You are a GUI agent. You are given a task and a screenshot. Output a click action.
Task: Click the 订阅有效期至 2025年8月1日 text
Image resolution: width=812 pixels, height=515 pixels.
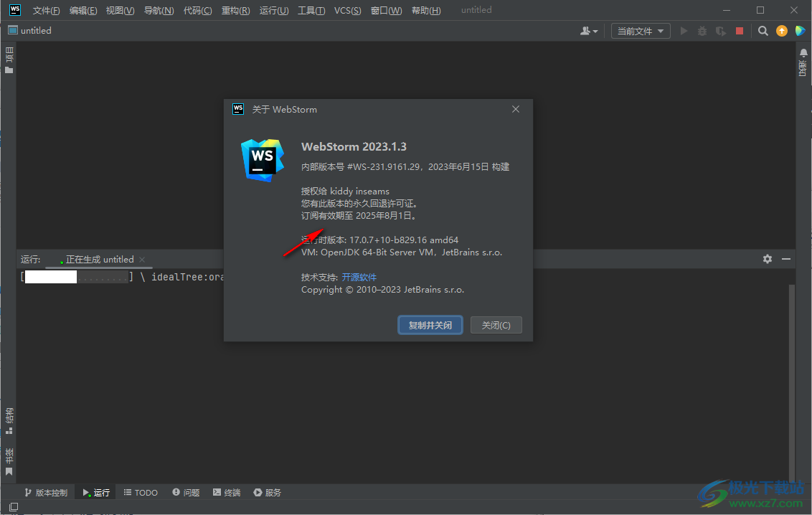pos(359,216)
